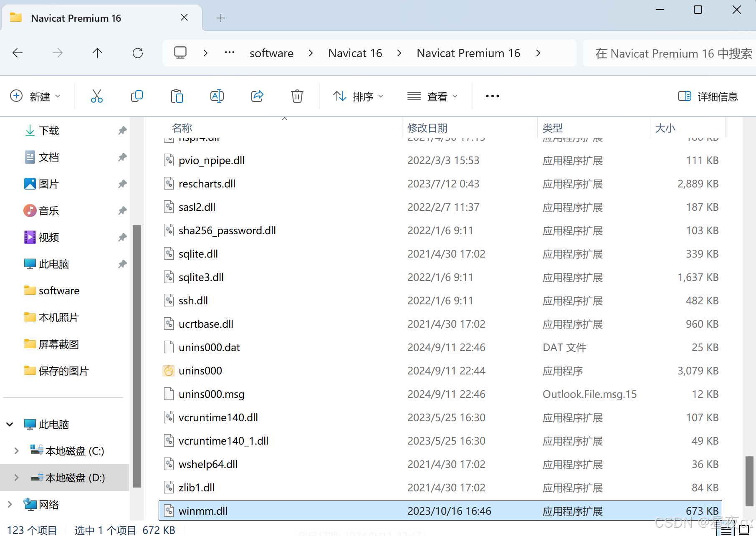This screenshot has height=536, width=756.
Task: Click the Back navigation arrow
Action: 18,53
